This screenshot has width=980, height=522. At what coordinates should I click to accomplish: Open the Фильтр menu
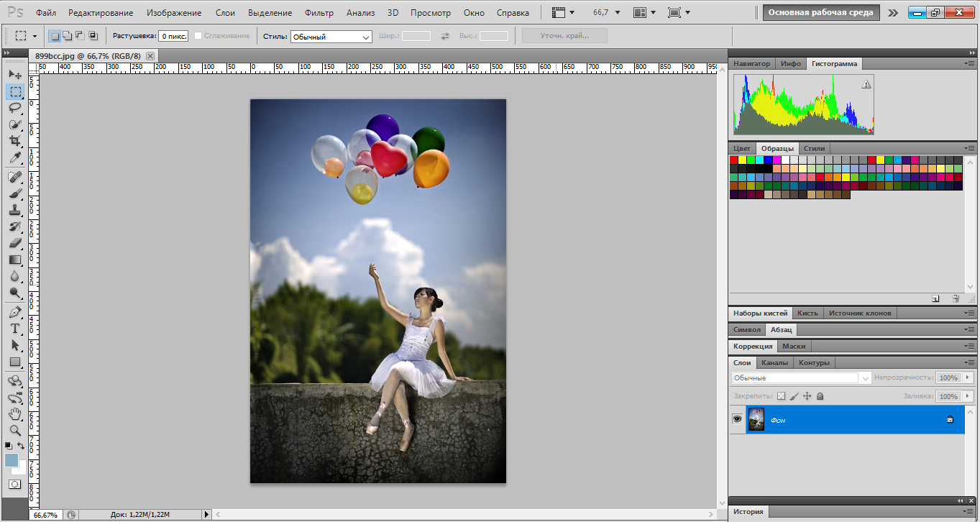pos(319,13)
